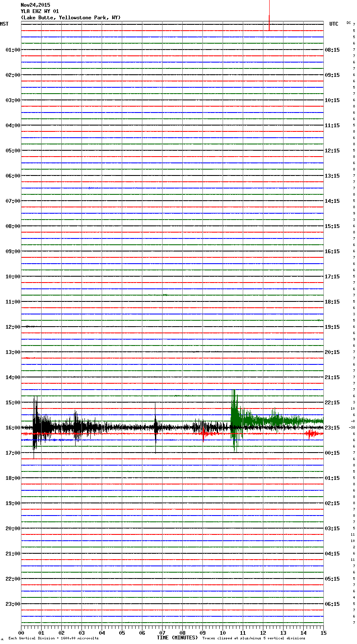Click the 11:00 MST time label
357x644 pixels.
coord(13,302)
